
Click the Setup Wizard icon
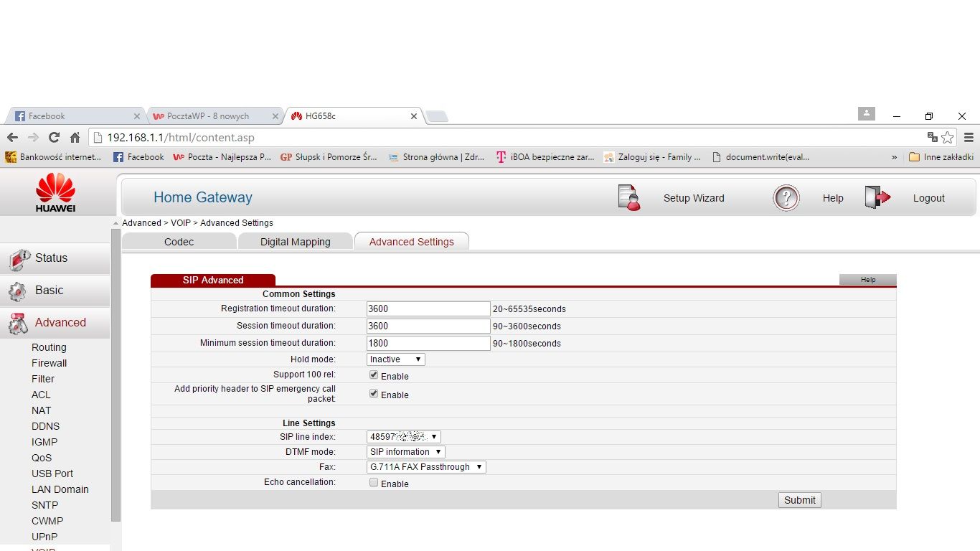coord(628,198)
